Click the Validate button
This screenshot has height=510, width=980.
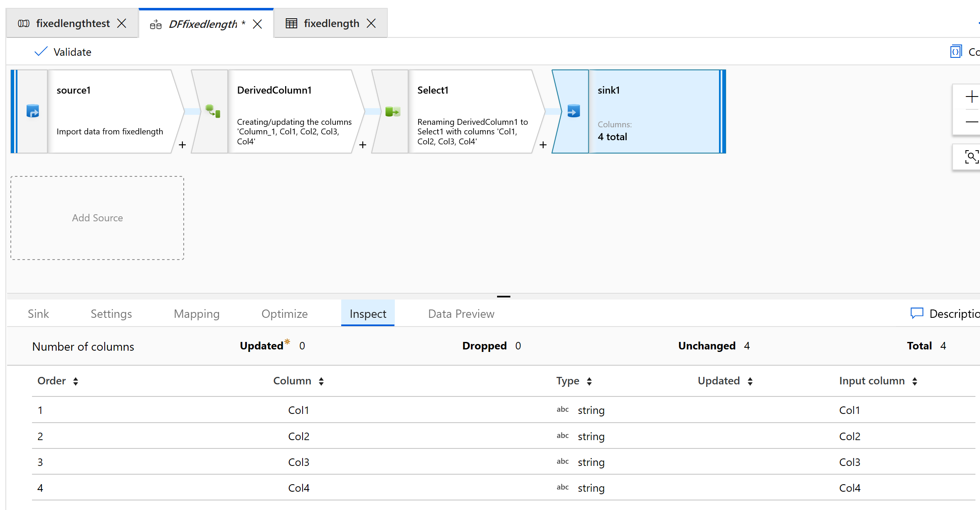[63, 52]
